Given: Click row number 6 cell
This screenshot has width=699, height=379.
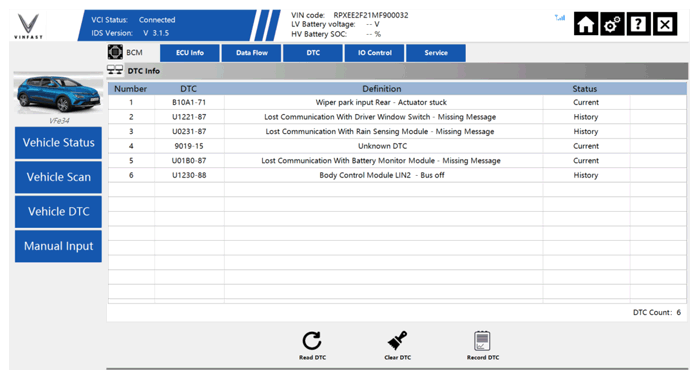Looking at the screenshot, I should click(131, 175).
